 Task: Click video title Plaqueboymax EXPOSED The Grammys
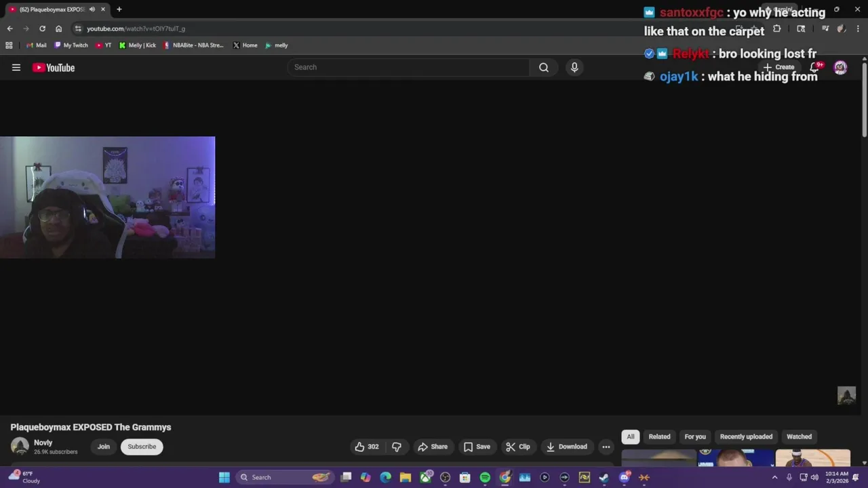point(91,427)
